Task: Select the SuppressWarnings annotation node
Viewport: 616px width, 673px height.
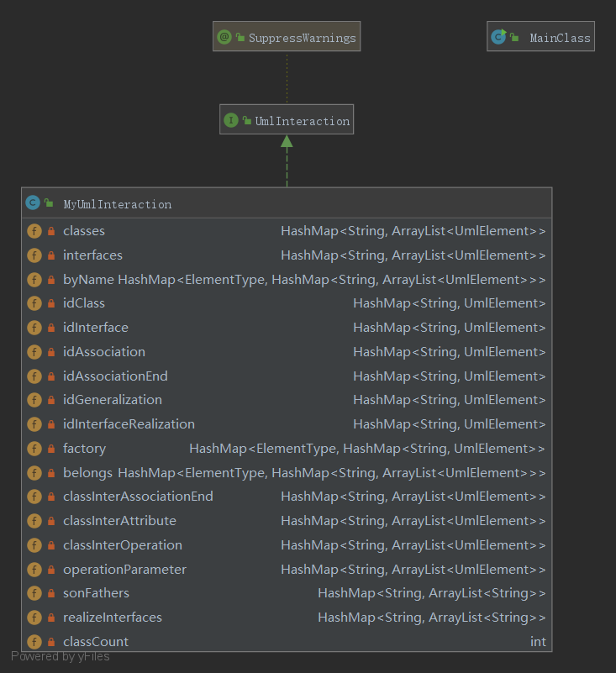Action: click(287, 36)
